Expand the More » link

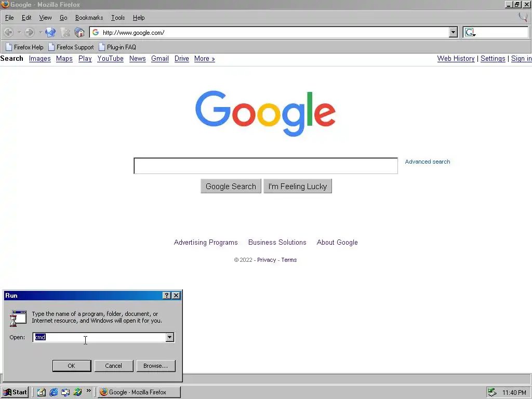[x=205, y=59]
